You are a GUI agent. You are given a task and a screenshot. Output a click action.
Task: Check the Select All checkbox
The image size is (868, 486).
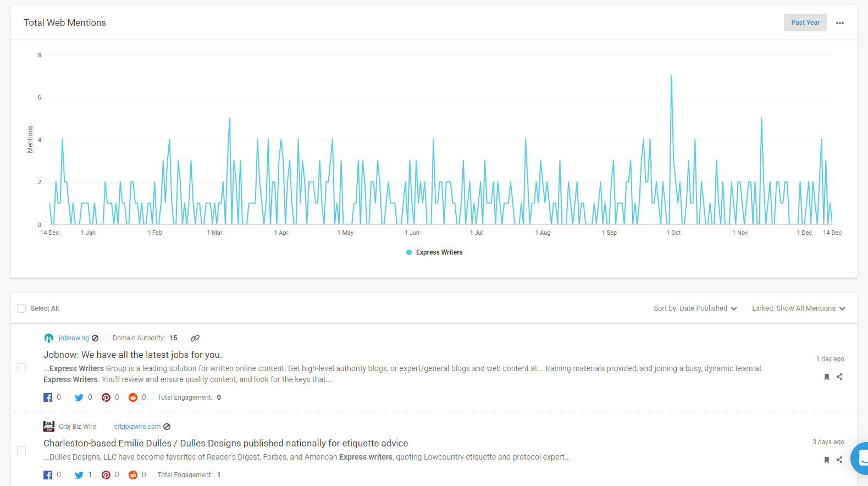21,308
